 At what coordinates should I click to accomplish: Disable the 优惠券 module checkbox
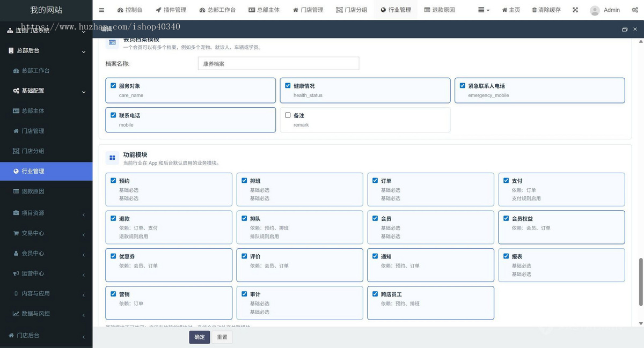[113, 256]
